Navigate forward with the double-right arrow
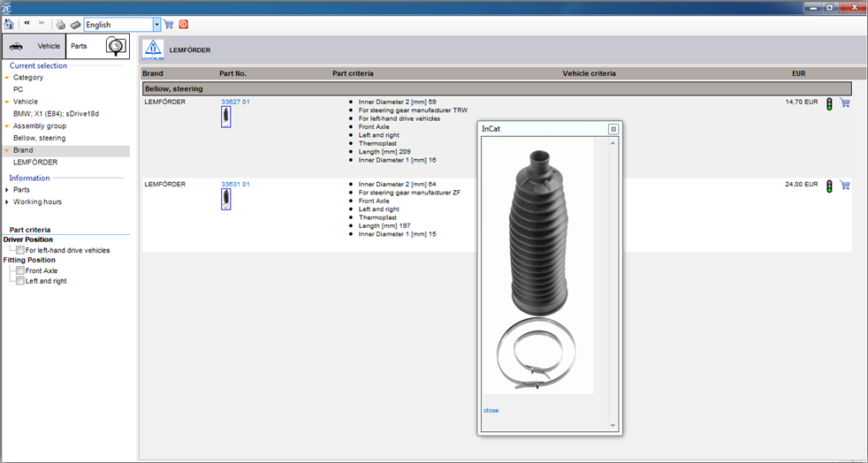 click(42, 23)
